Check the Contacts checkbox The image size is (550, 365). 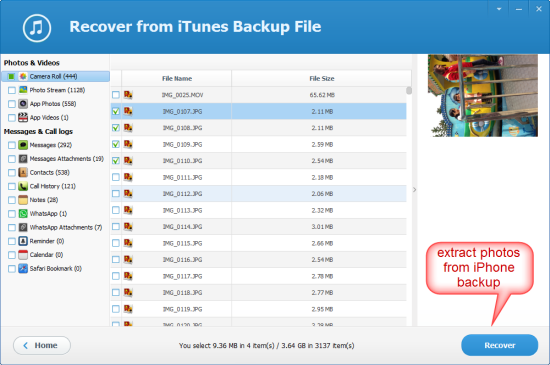12,173
